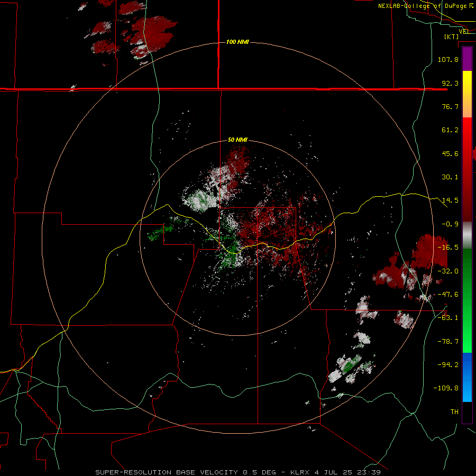Screen dimensions: 476x476
Task: Click the blue segment of the color bar
Action: [467, 377]
